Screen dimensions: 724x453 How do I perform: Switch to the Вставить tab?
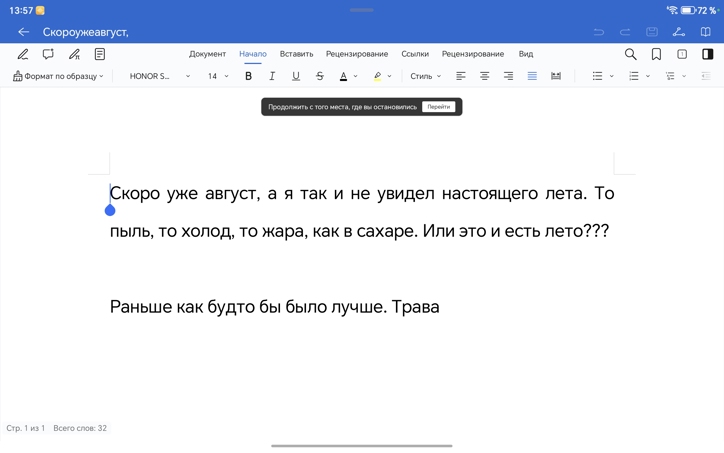296,54
